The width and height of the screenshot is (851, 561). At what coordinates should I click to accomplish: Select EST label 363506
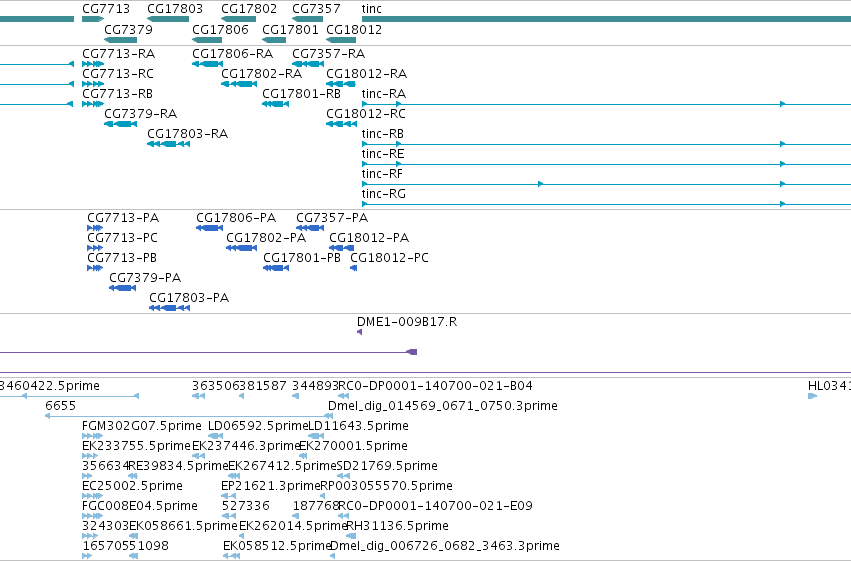coord(215,386)
